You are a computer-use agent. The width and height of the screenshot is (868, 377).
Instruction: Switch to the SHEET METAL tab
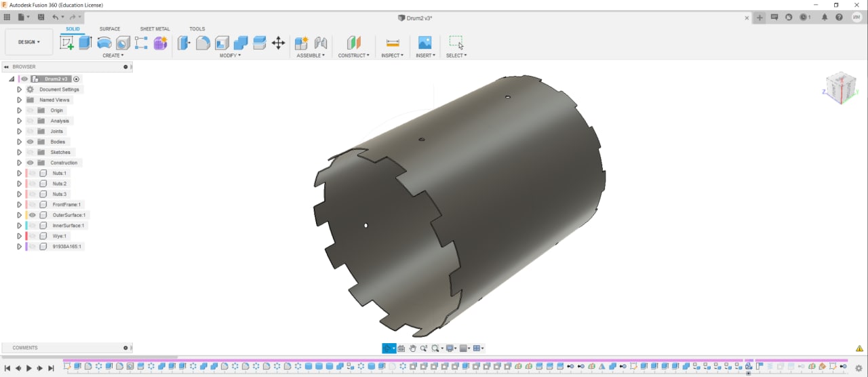(155, 29)
